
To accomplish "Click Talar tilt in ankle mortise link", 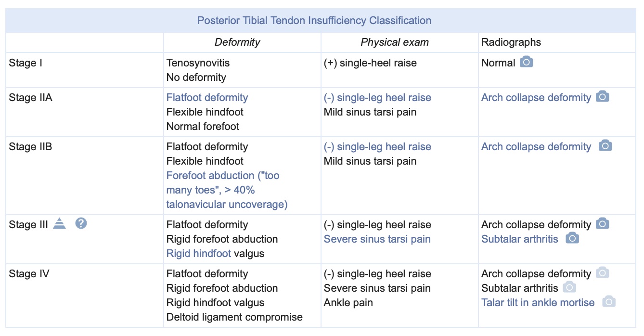I will (538, 303).
